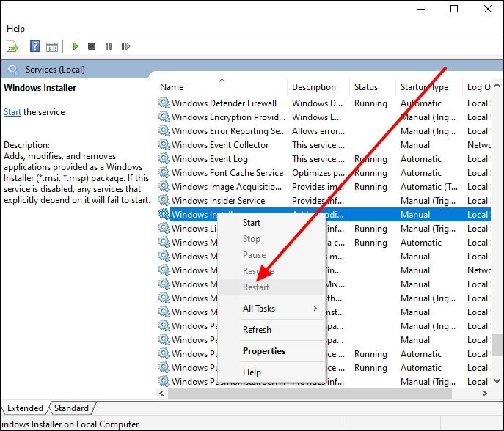This screenshot has width=504, height=431.
Task: Click Refresh in the context menu
Action: [257, 330]
